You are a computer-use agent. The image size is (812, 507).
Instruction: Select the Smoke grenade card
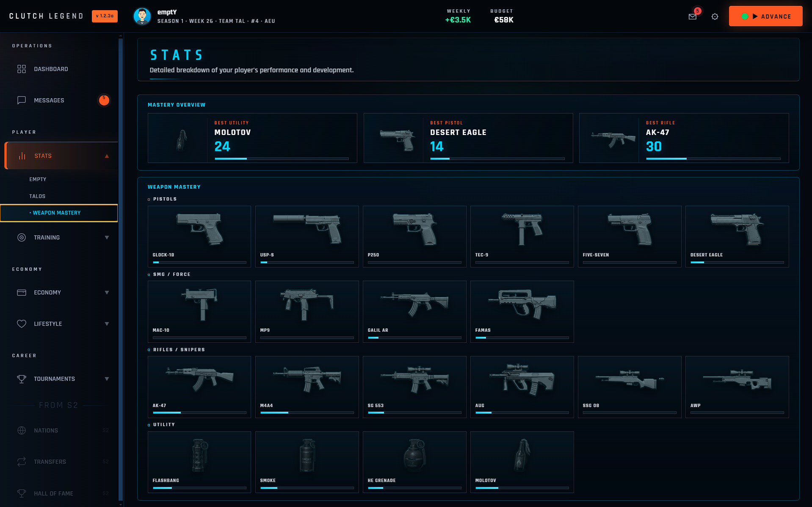tap(307, 462)
